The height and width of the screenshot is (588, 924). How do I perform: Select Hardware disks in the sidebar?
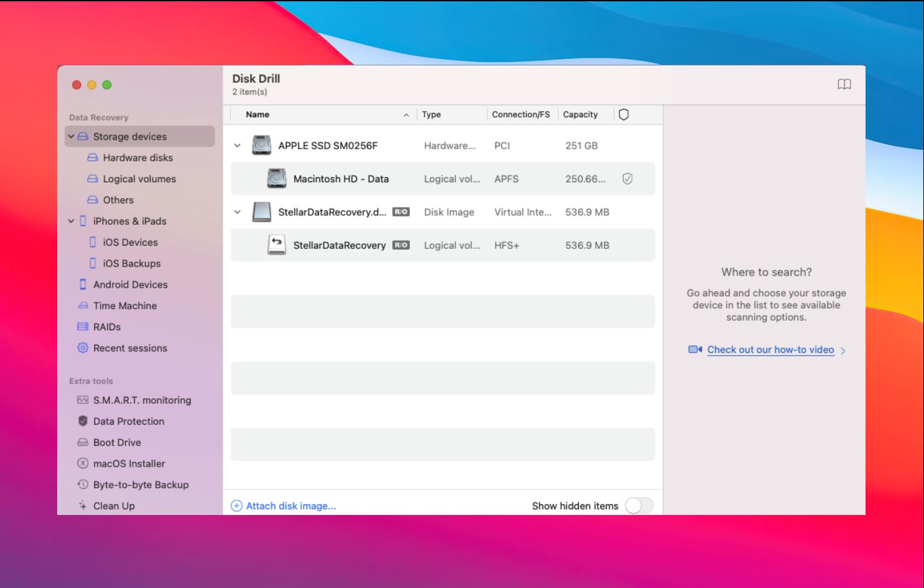(139, 157)
